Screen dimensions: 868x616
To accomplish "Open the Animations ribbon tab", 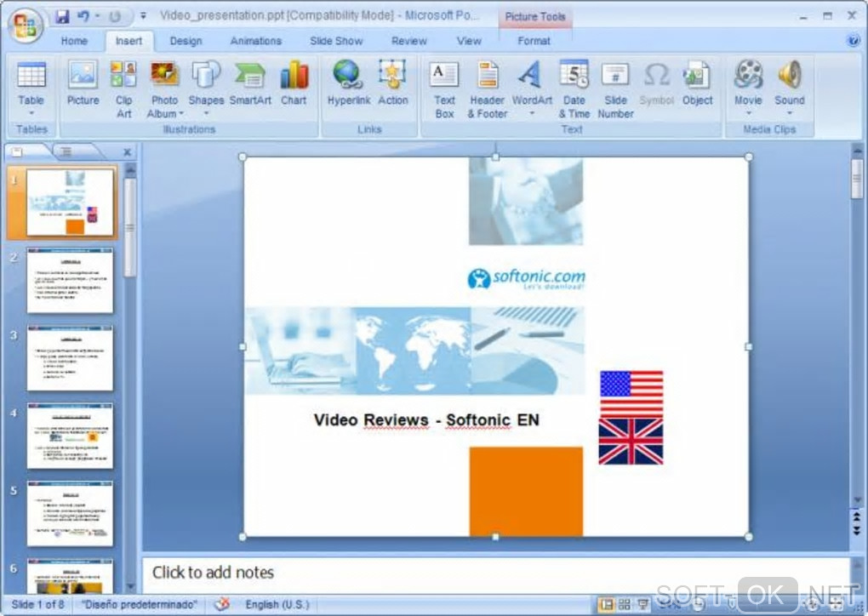I will [x=256, y=41].
